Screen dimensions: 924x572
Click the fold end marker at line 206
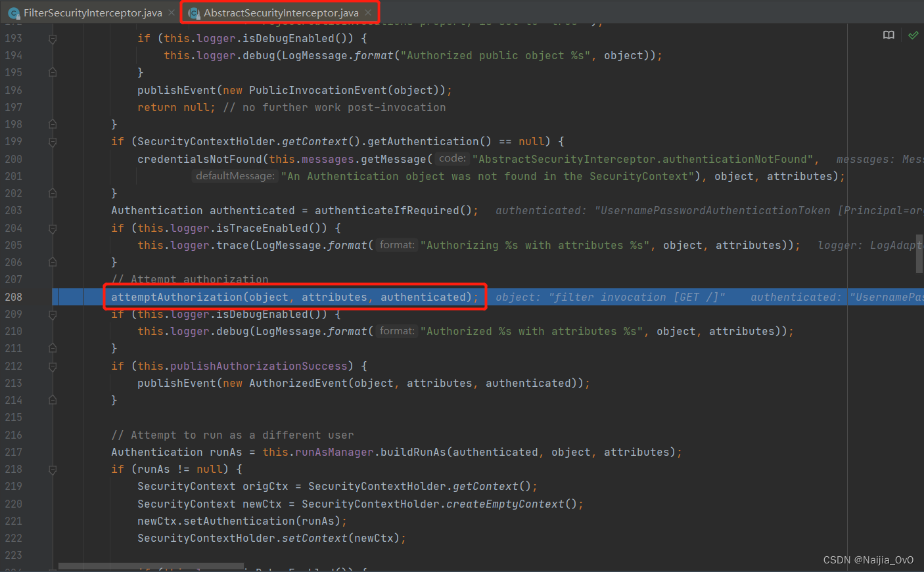[53, 262]
